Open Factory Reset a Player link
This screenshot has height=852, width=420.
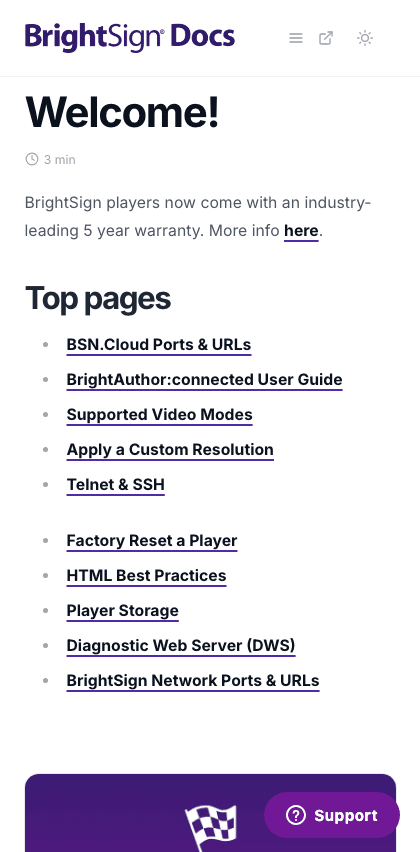pos(152,541)
